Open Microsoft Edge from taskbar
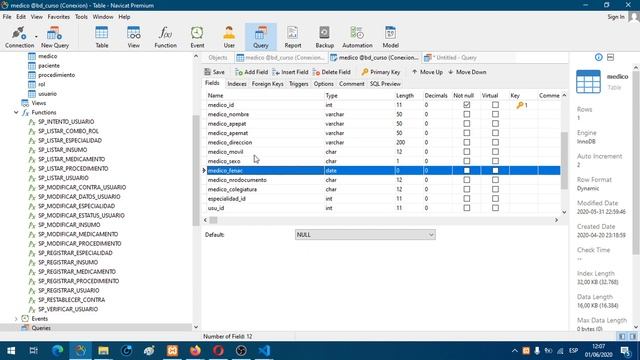This screenshot has width=640, height=360. click(x=58, y=351)
